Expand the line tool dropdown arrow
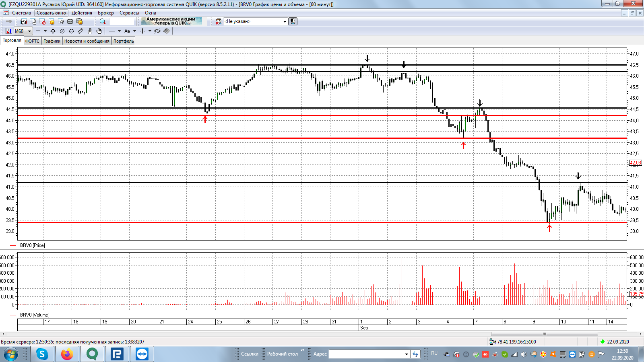The width and height of the screenshot is (644, 362). [119, 31]
